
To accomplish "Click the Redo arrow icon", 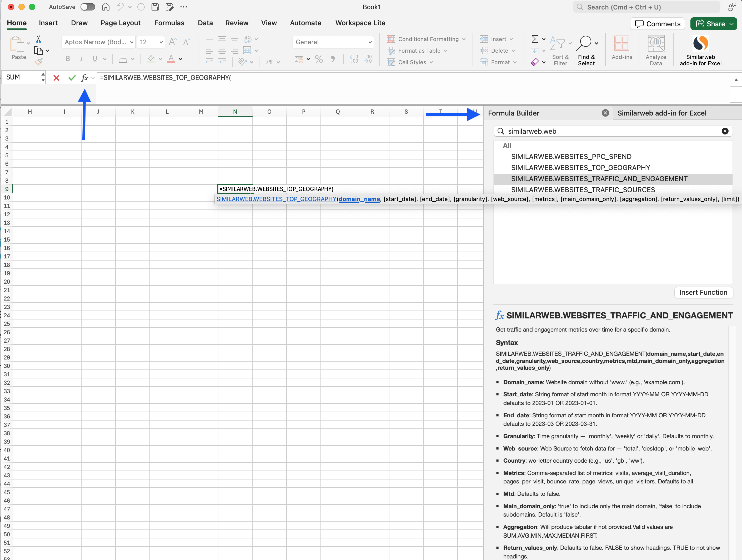I will 141,7.
